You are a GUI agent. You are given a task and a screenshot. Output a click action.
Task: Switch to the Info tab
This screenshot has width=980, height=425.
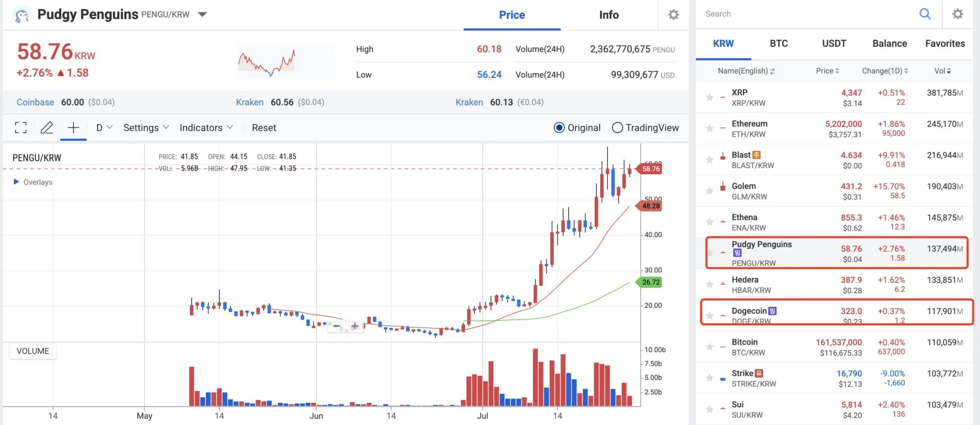(609, 15)
